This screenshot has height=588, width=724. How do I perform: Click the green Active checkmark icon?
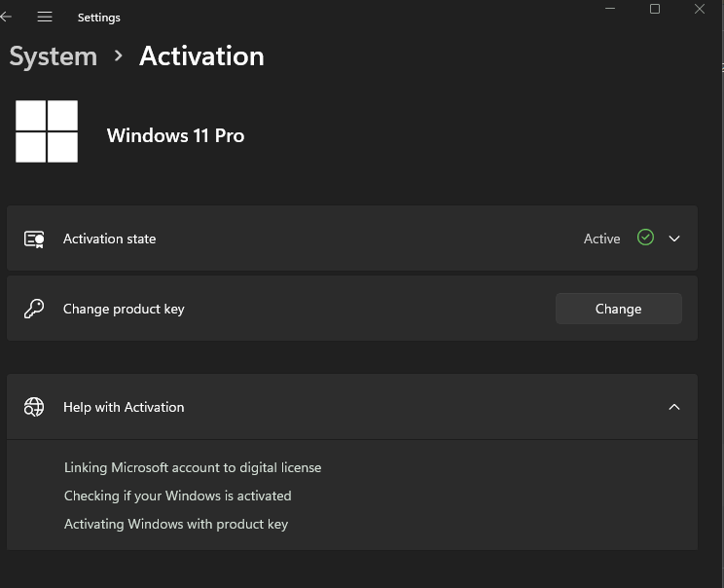(x=645, y=238)
